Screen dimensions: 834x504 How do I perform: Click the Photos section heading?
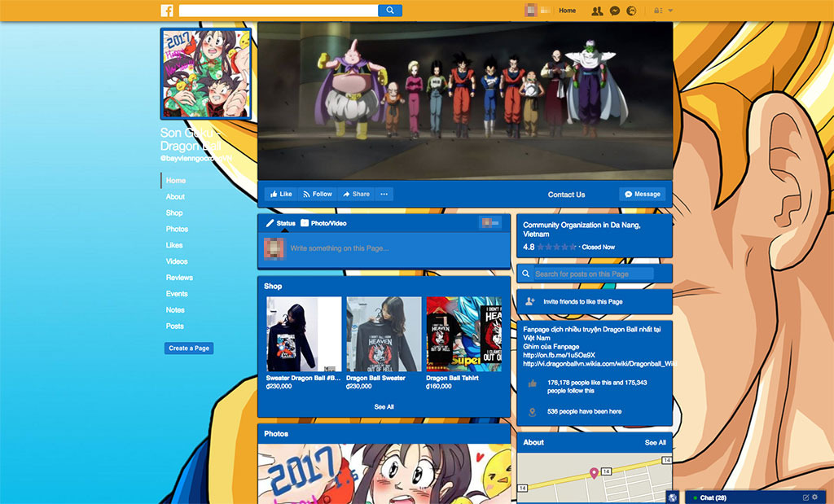coord(276,434)
